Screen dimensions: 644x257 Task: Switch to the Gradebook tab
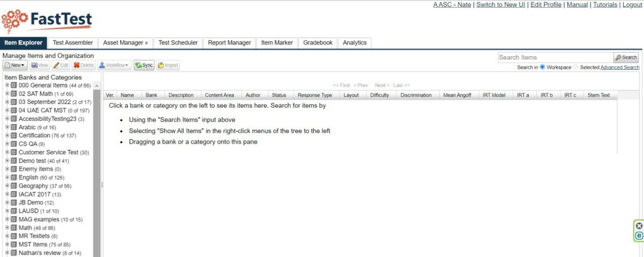coord(318,43)
